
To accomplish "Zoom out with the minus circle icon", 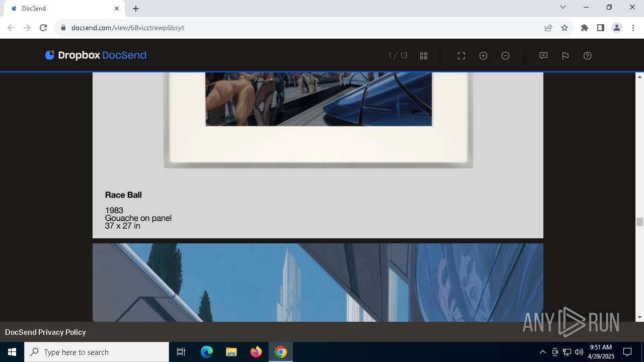I will 506,56.
